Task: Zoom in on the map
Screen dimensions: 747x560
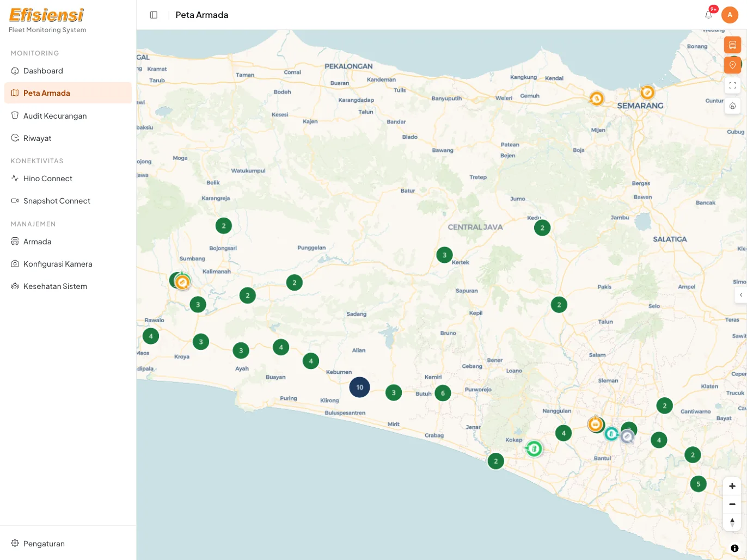Action: 732,486
